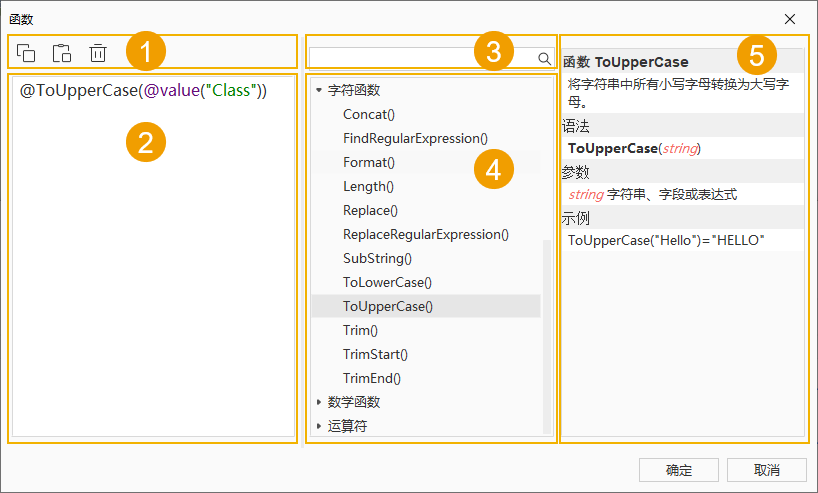
Task: Select Concat() function
Action: pos(369,114)
